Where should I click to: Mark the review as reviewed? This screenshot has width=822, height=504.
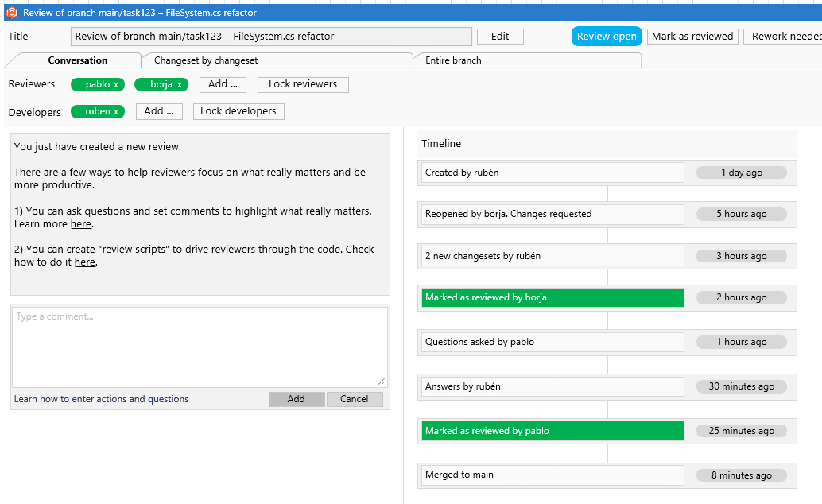click(x=692, y=36)
